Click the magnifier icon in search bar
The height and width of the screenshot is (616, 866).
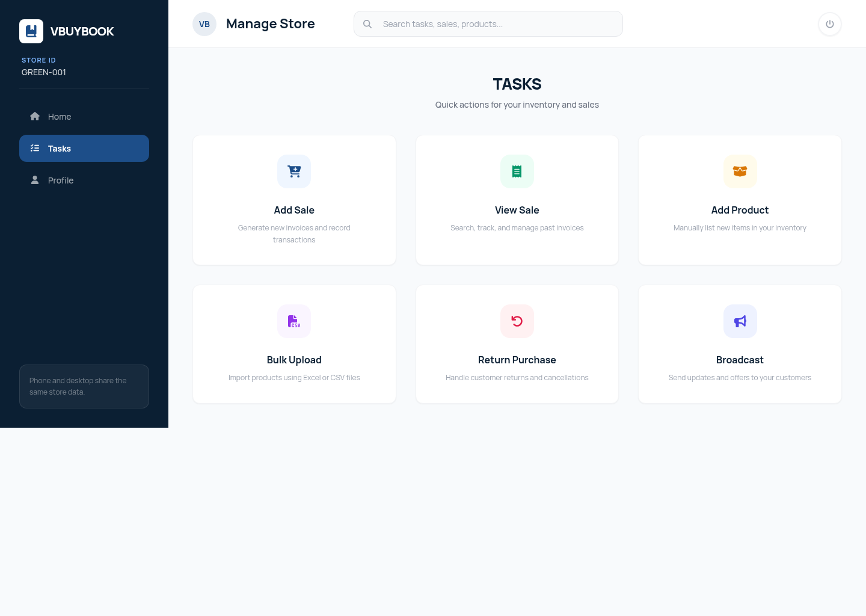(367, 24)
